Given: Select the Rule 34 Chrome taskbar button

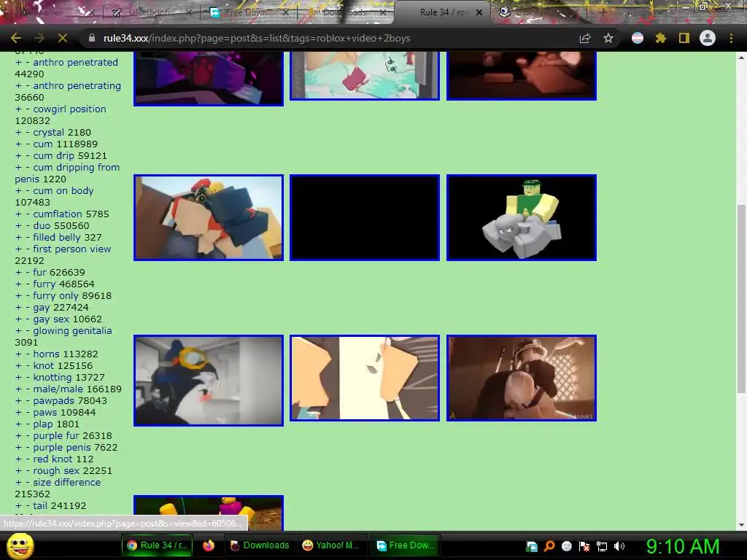Looking at the screenshot, I should 158,545.
